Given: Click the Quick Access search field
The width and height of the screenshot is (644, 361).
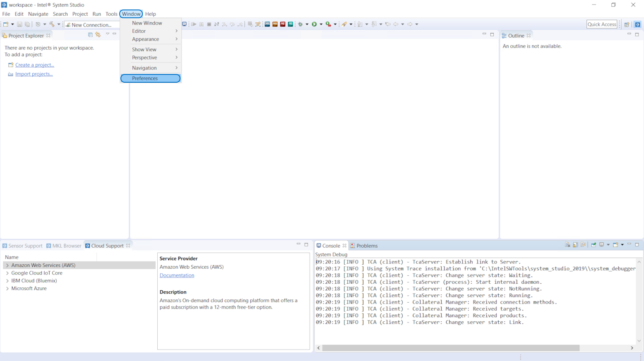Looking at the screenshot, I should coord(602,24).
